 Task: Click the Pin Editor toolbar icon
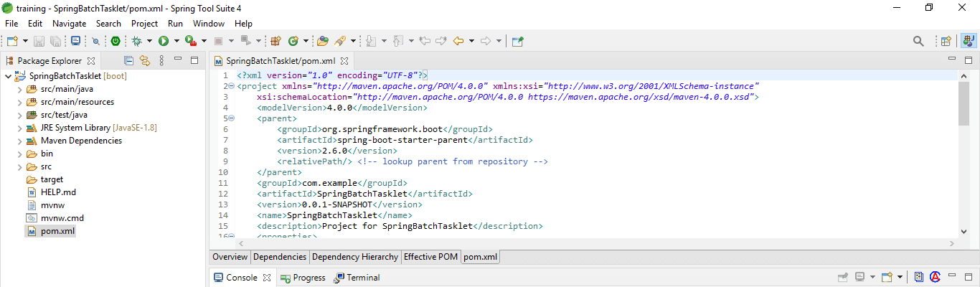tap(517, 42)
